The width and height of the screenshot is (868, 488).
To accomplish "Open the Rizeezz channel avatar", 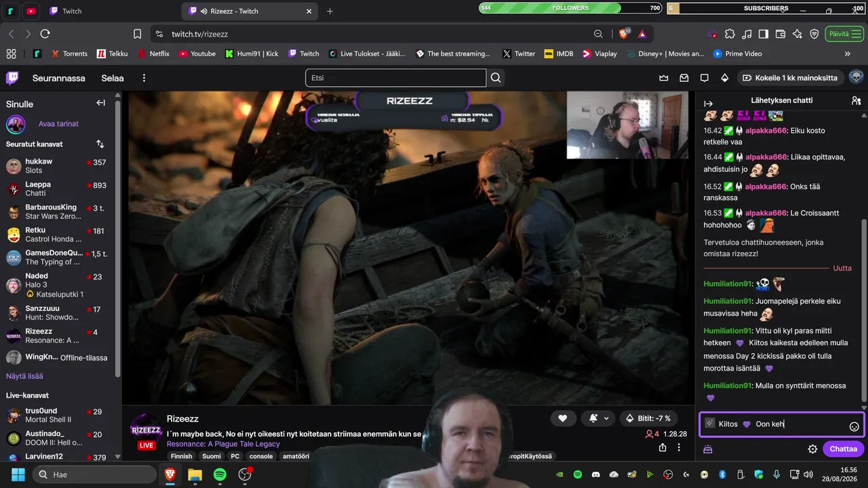I will (x=146, y=431).
